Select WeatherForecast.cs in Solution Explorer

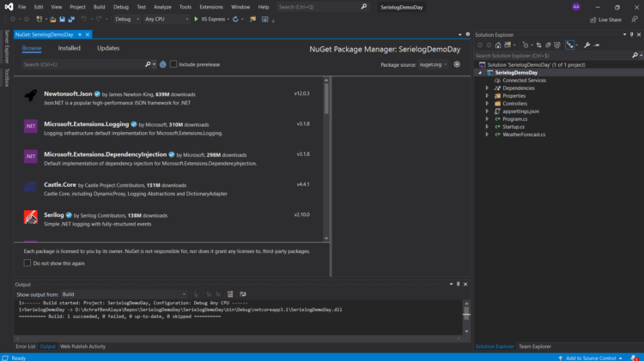[x=524, y=135]
